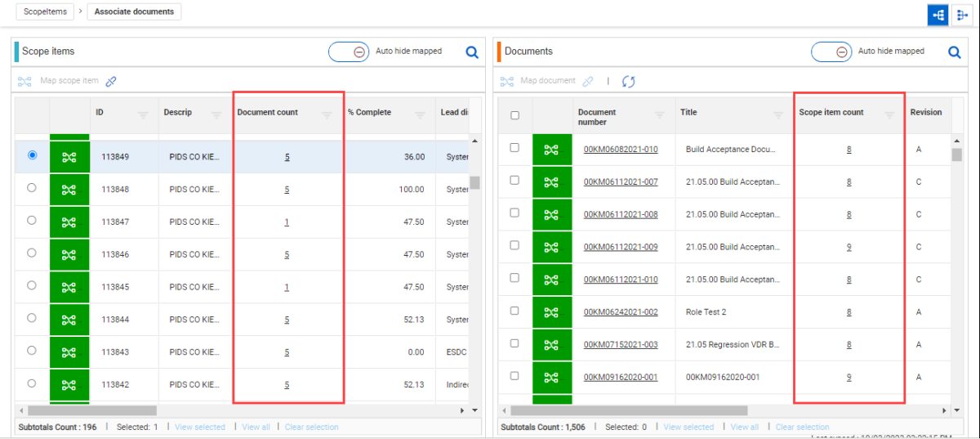The image size is (980, 439).
Task: Click the unlink icon beside Map scope item
Action: [112, 81]
